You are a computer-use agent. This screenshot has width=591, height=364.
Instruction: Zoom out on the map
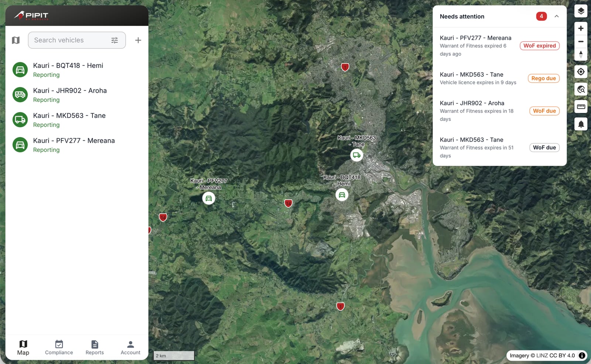[x=581, y=41]
